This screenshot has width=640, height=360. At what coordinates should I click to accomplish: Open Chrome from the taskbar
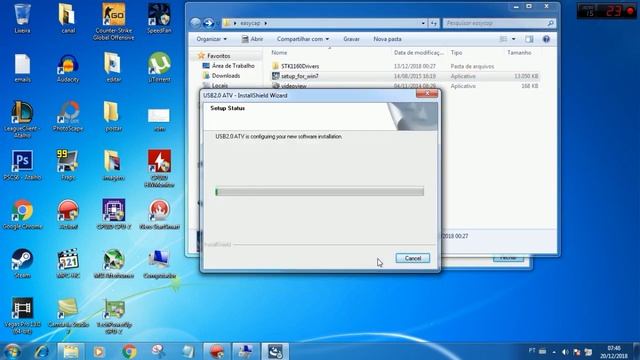pyautogui.click(x=129, y=351)
